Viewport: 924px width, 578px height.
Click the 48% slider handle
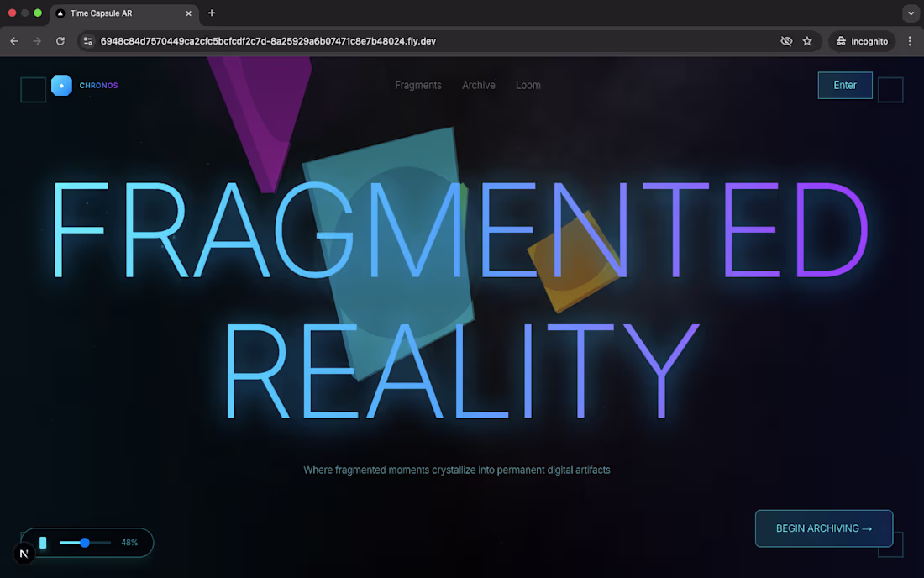tap(85, 543)
